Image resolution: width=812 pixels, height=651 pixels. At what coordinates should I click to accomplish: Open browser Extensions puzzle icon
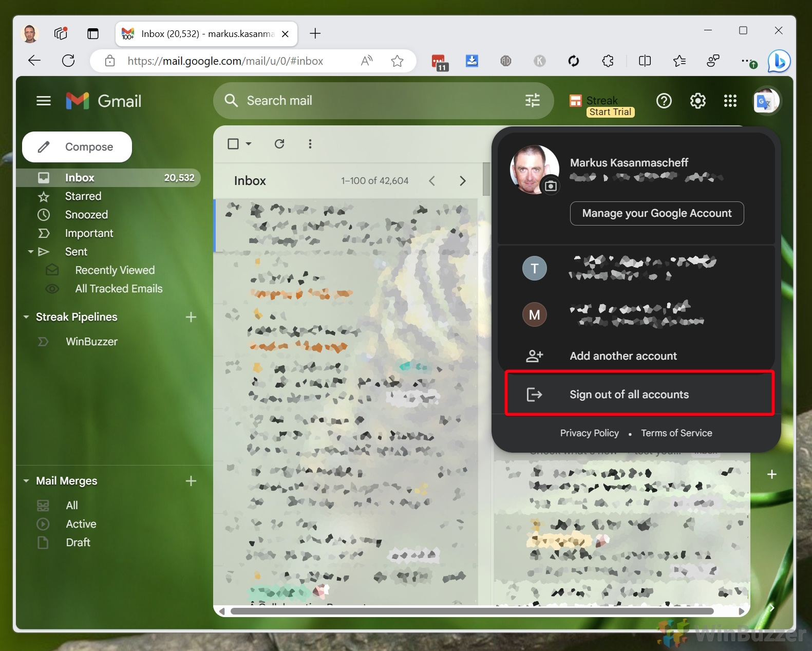(x=608, y=61)
